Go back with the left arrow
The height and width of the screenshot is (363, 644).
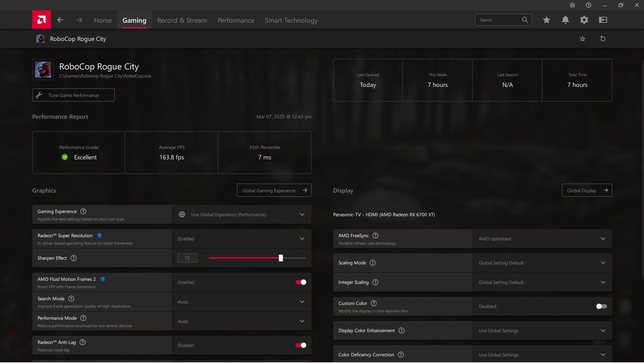pyautogui.click(x=60, y=20)
